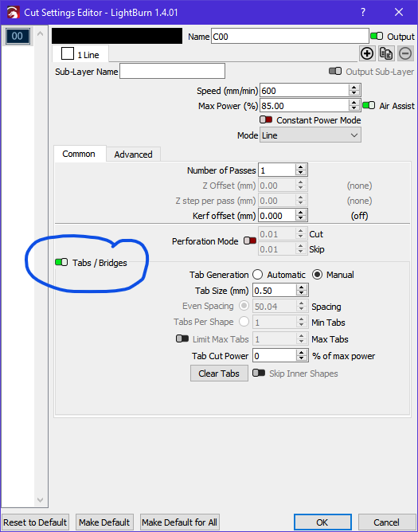The width and height of the screenshot is (418, 532).
Task: Click the Make Default button
Action: point(104,522)
